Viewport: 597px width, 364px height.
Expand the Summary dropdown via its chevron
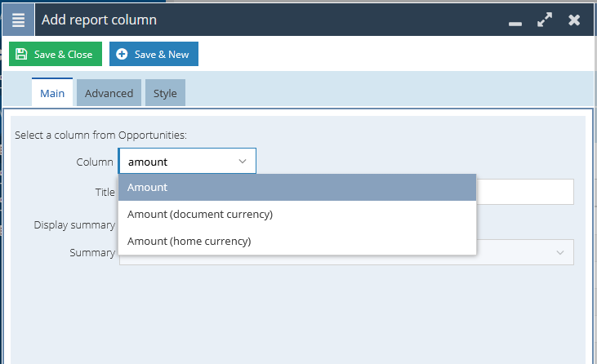coord(560,252)
